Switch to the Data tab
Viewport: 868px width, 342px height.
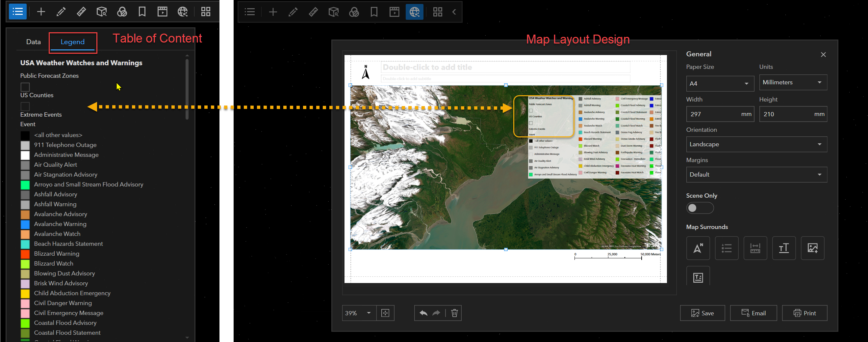(x=34, y=42)
